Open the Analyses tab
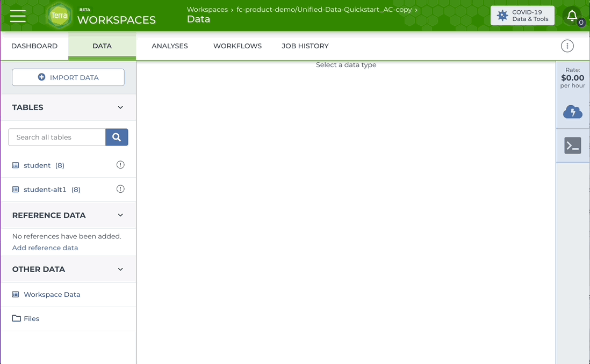590x364 pixels. pos(170,46)
